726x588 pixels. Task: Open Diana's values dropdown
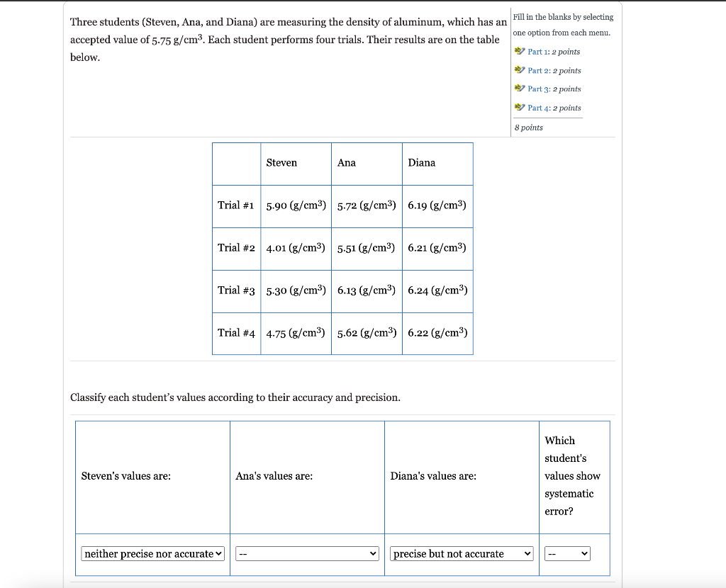tap(462, 554)
